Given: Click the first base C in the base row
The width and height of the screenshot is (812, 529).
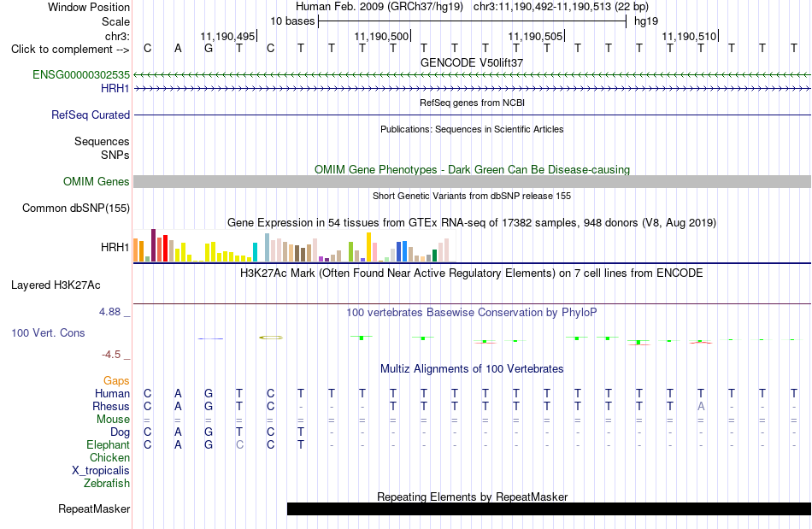Looking at the screenshot, I should (x=148, y=49).
